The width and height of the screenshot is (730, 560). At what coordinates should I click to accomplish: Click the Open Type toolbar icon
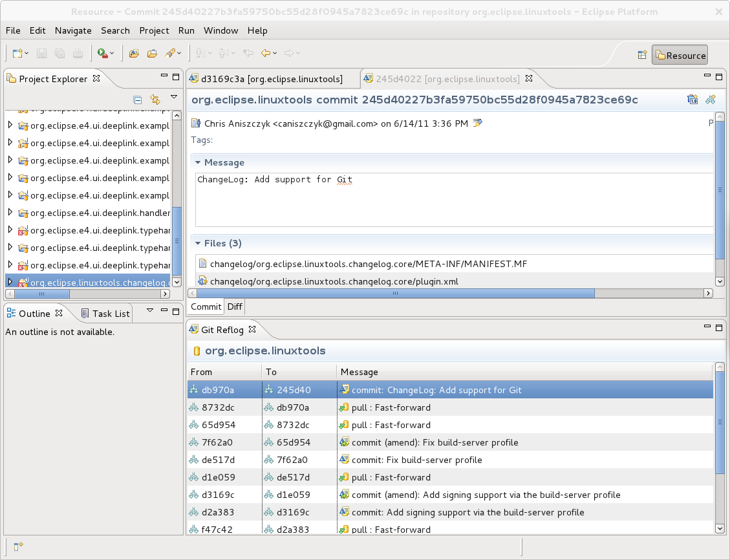134,53
